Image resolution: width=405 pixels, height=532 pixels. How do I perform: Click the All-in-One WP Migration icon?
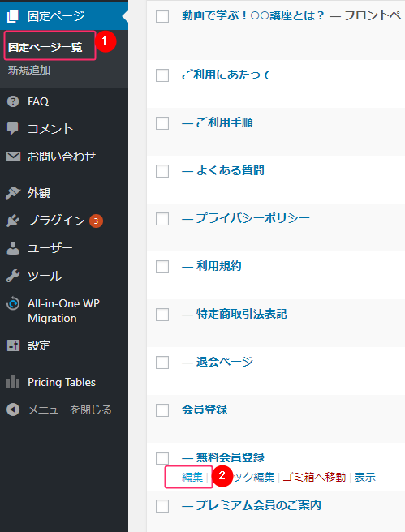[13, 303]
